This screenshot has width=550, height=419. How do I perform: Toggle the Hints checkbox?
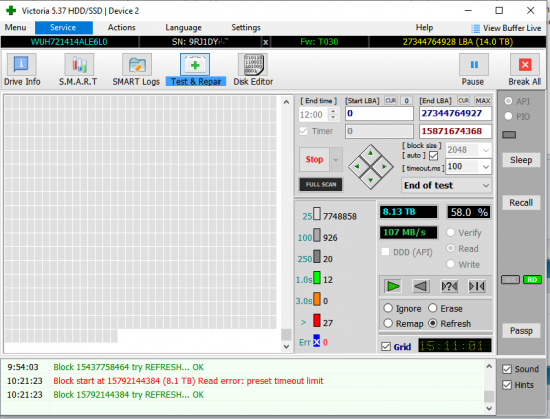tap(507, 385)
